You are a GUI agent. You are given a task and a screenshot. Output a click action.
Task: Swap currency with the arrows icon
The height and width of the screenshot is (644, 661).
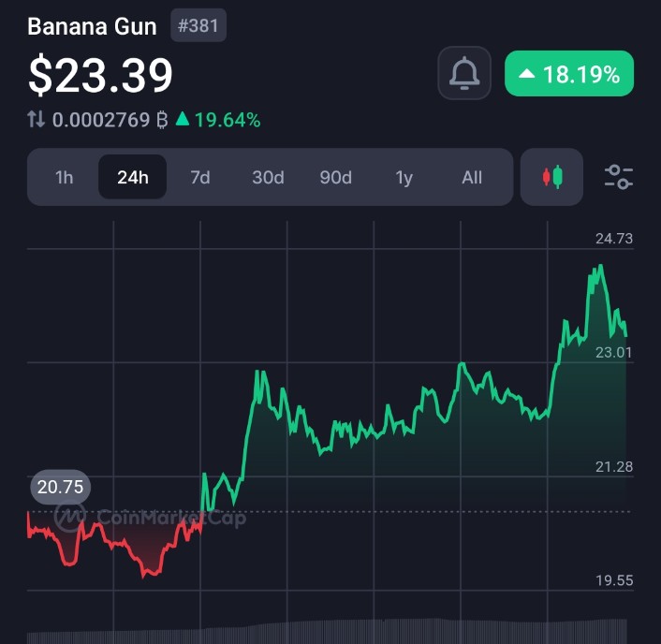click(37, 119)
